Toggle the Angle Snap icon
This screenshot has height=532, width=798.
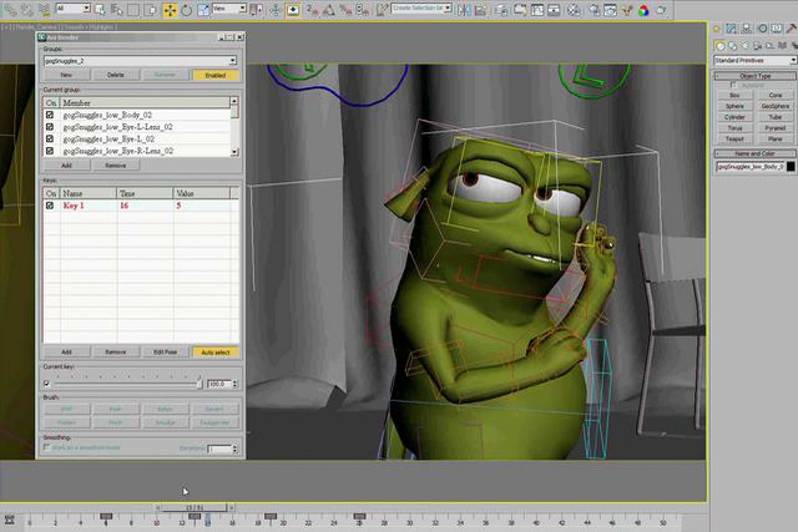(x=329, y=10)
